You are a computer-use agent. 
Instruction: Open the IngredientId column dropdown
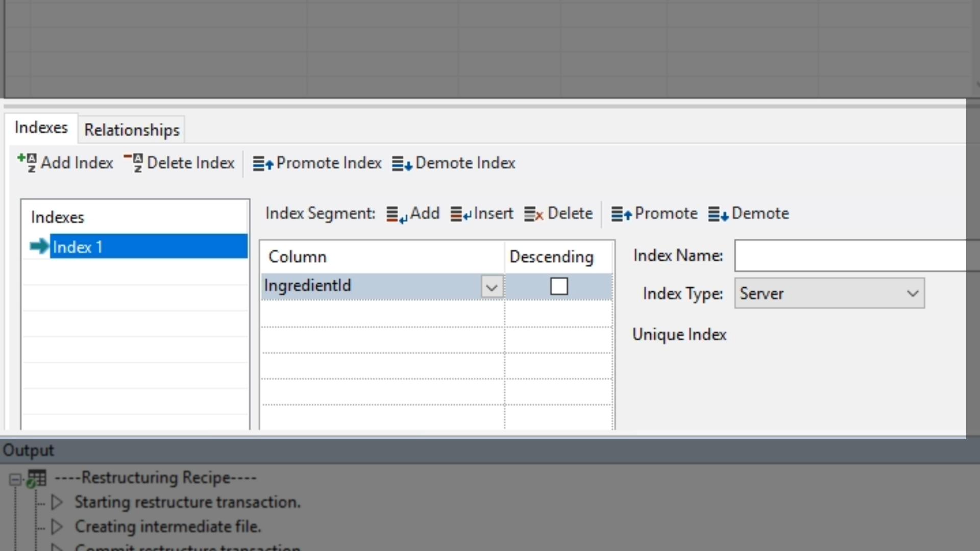coord(492,287)
